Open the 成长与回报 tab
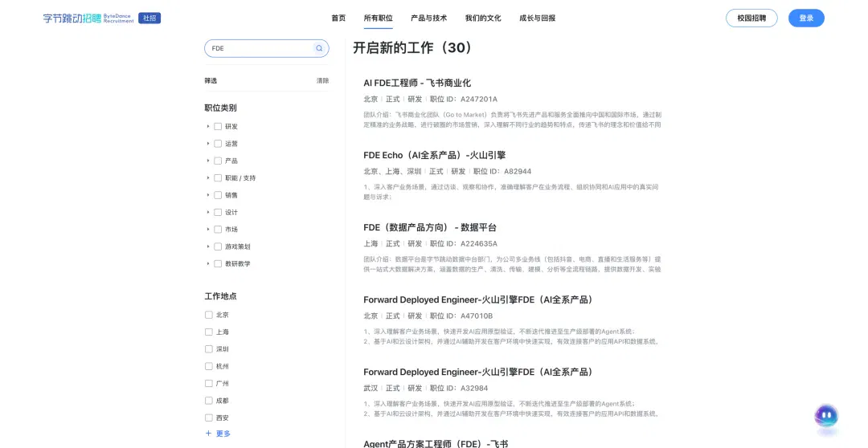868x448 pixels. pos(538,18)
